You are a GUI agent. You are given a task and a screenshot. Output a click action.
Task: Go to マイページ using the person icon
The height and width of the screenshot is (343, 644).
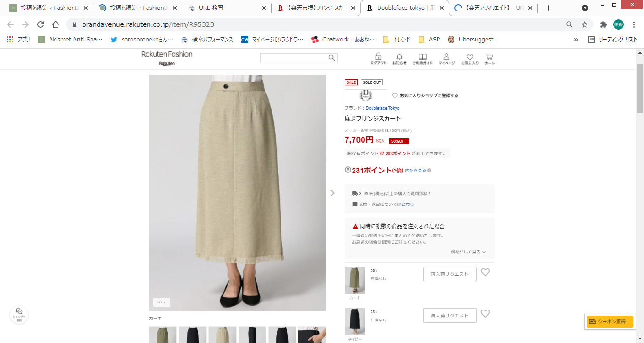[x=446, y=56]
